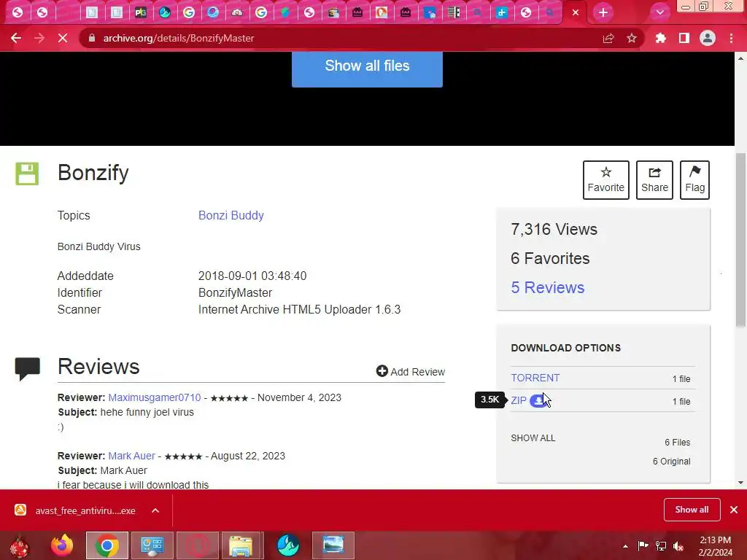747x560 pixels.
Task: Open Action Center flag icon
Action: 643,545
